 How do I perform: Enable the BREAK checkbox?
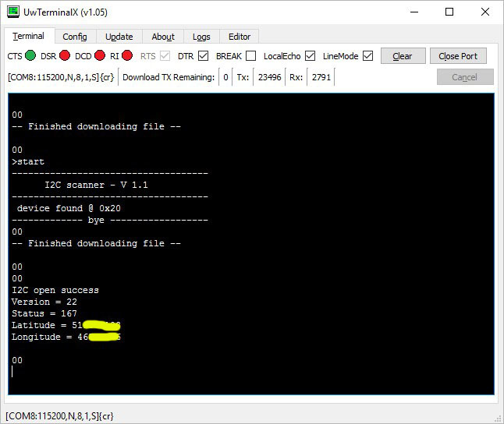250,56
